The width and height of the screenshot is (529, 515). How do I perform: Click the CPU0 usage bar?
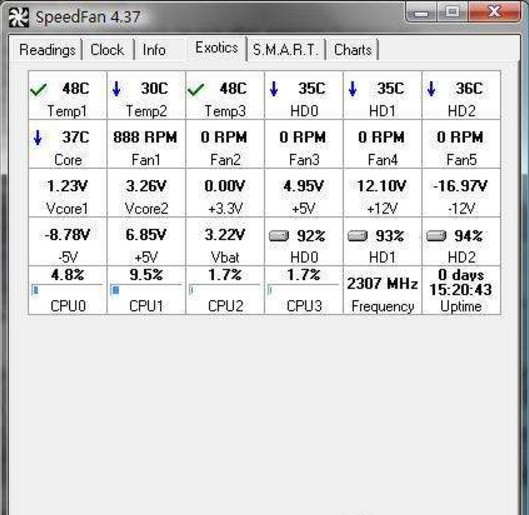[x=67, y=290]
